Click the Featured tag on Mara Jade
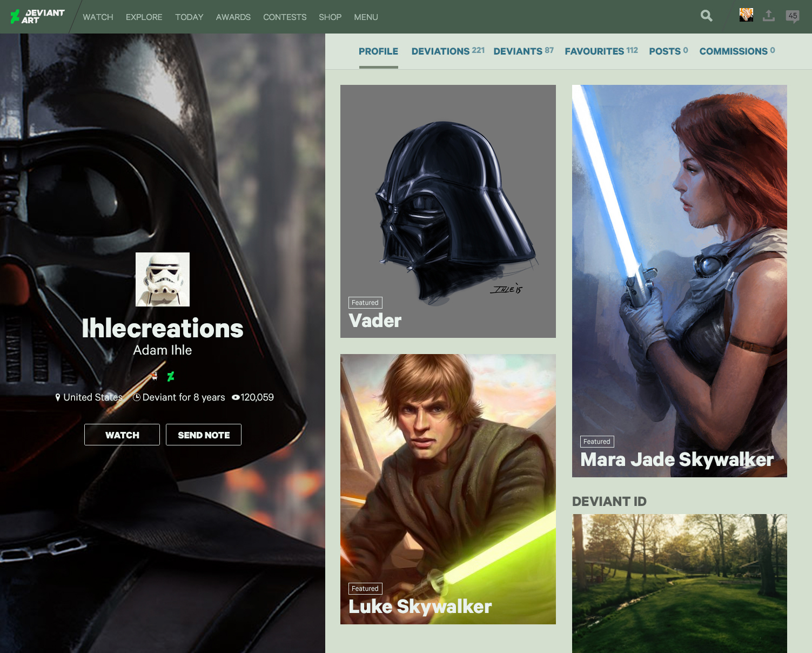This screenshot has height=653, width=812. click(597, 442)
